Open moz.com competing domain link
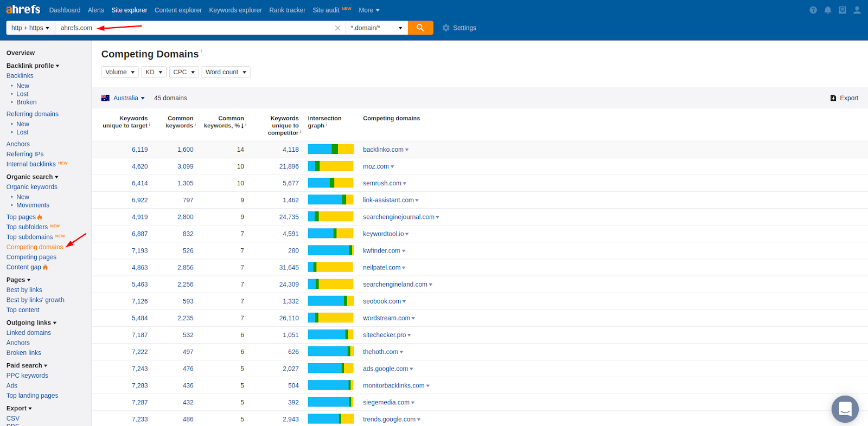 click(376, 166)
